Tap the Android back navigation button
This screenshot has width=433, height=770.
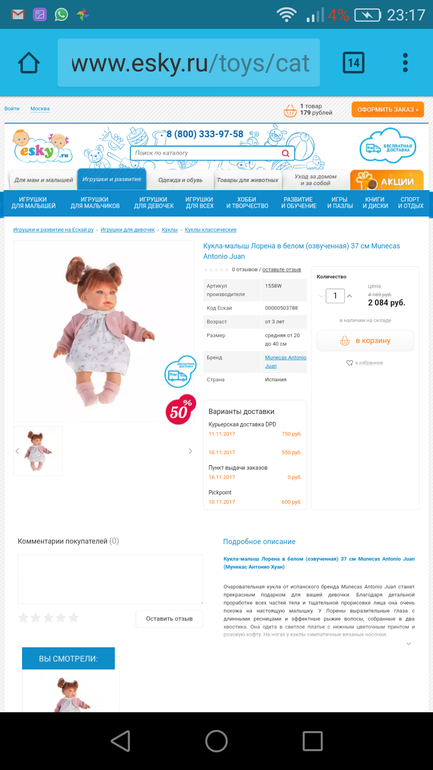click(120, 741)
